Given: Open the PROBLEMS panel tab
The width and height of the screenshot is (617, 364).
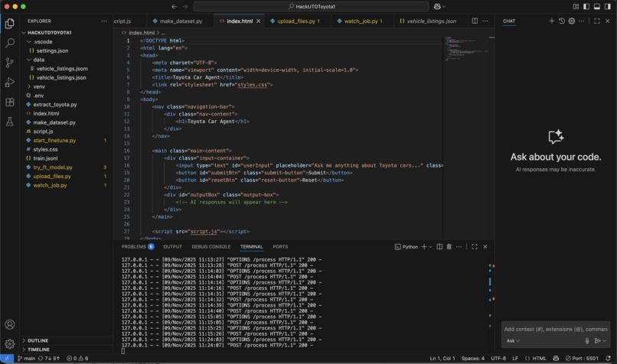Looking at the screenshot, I should [137, 246].
